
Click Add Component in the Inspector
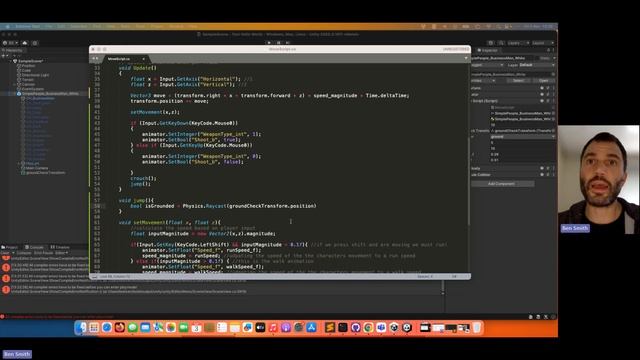502,184
